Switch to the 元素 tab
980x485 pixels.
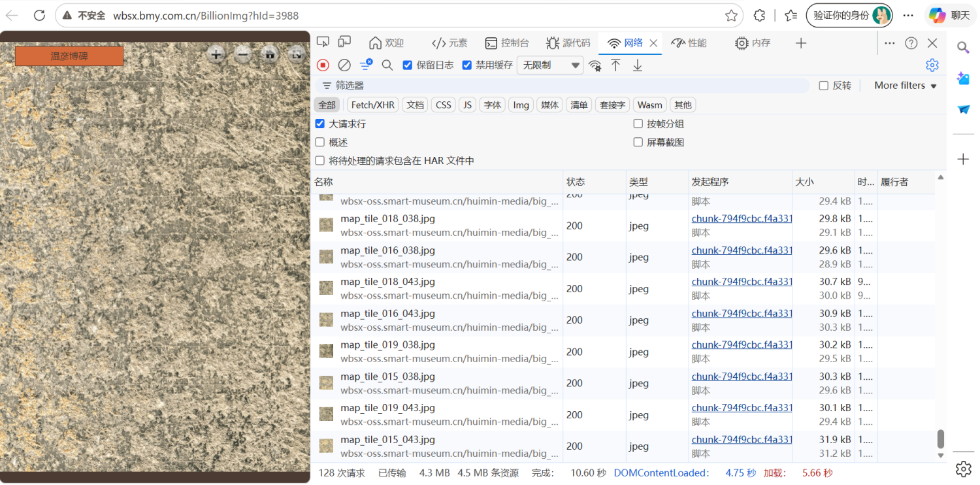click(450, 43)
